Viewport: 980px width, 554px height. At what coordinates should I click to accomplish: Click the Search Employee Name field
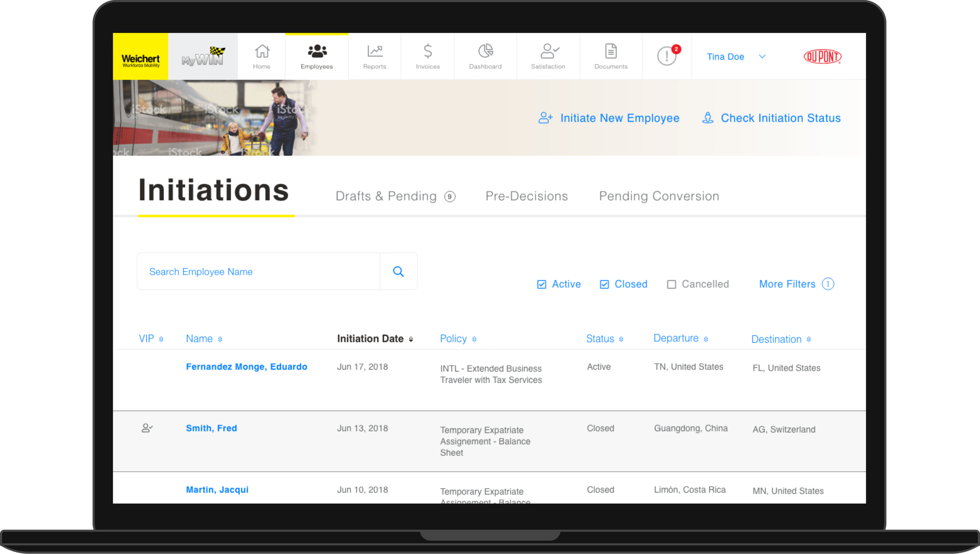[259, 271]
